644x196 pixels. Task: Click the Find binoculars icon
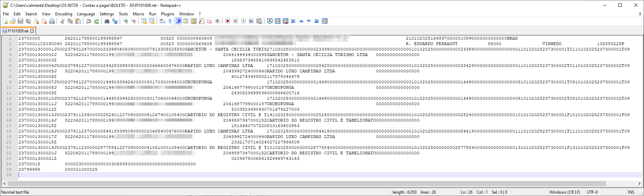(x=107, y=21)
